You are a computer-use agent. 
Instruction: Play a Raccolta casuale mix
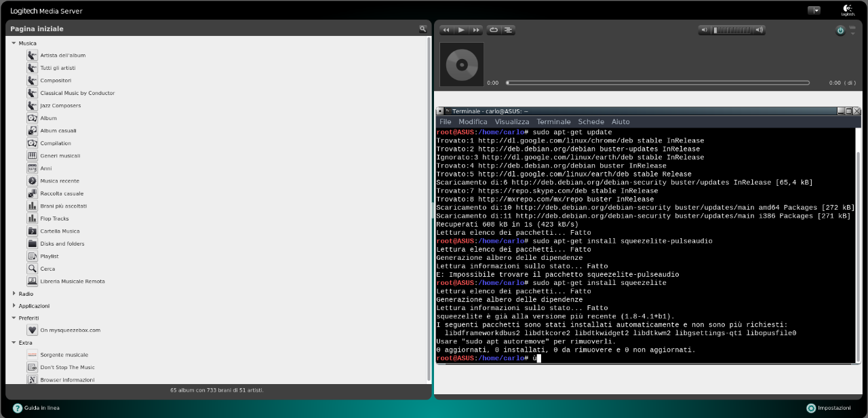(62, 193)
